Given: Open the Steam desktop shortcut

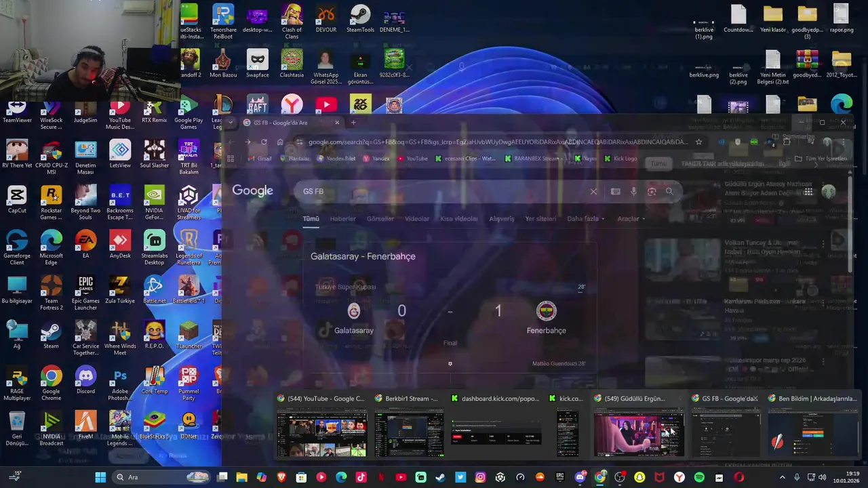Looking at the screenshot, I should [x=51, y=335].
